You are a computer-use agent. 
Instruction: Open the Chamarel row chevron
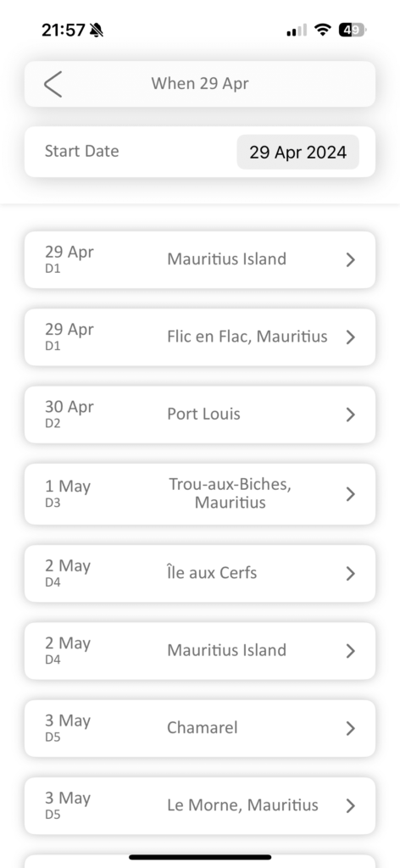(350, 728)
